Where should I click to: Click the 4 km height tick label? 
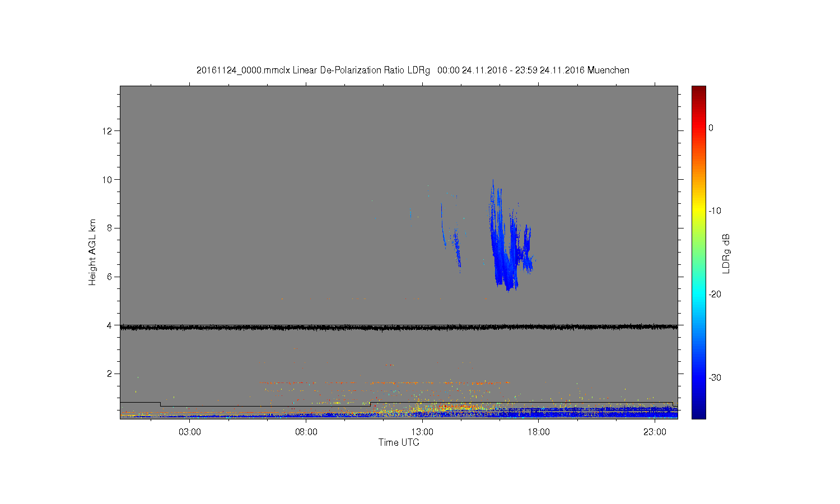110,325
